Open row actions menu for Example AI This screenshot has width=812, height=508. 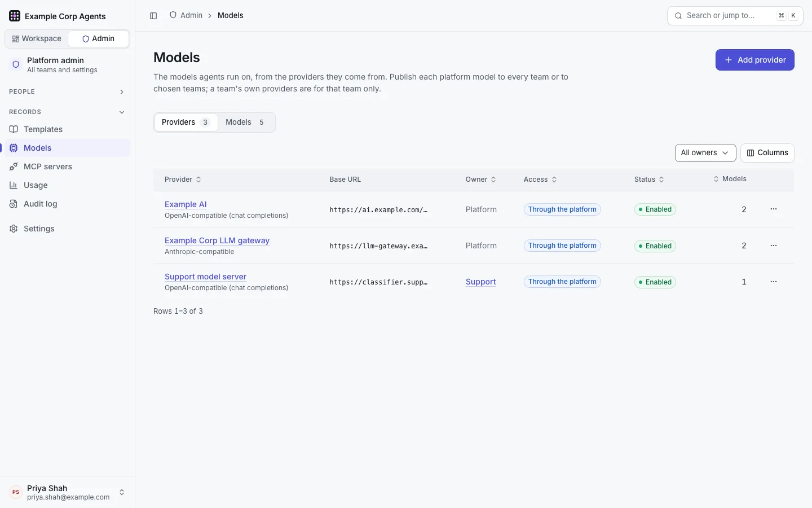click(774, 209)
